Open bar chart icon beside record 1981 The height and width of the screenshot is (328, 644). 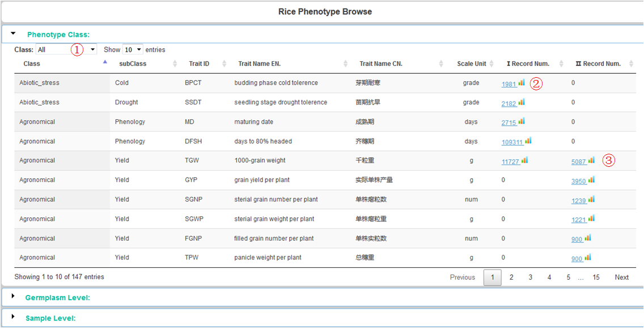(x=522, y=83)
